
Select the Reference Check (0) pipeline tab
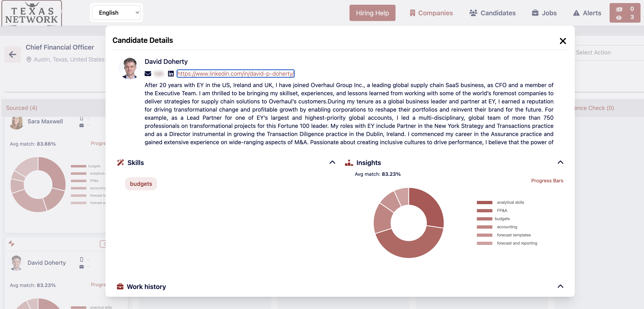coord(594,108)
